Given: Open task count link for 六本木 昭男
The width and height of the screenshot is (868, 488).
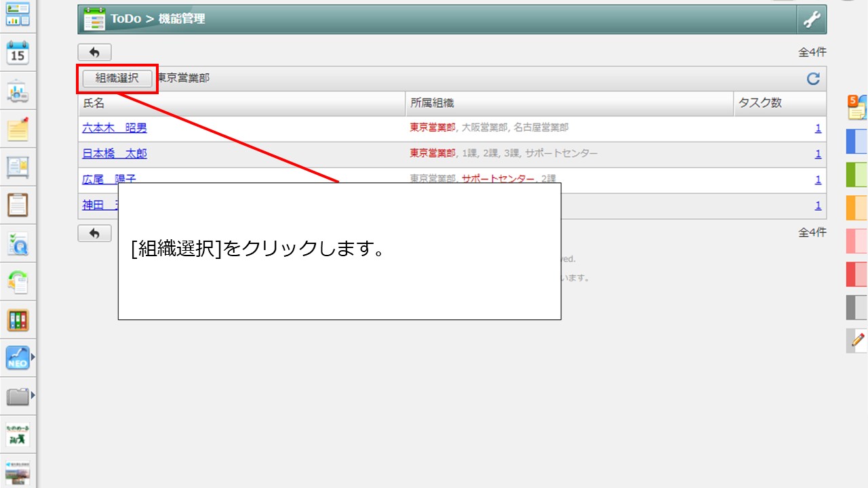Looking at the screenshot, I should [x=818, y=128].
